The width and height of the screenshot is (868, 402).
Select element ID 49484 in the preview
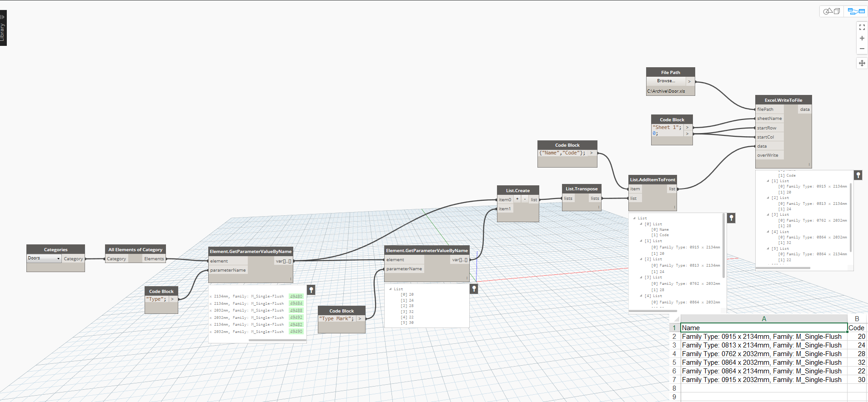pos(296,303)
